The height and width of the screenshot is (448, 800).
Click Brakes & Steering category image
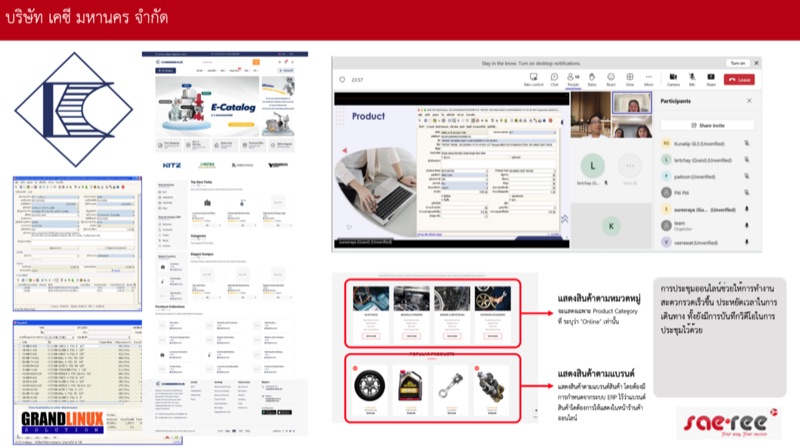412,298
